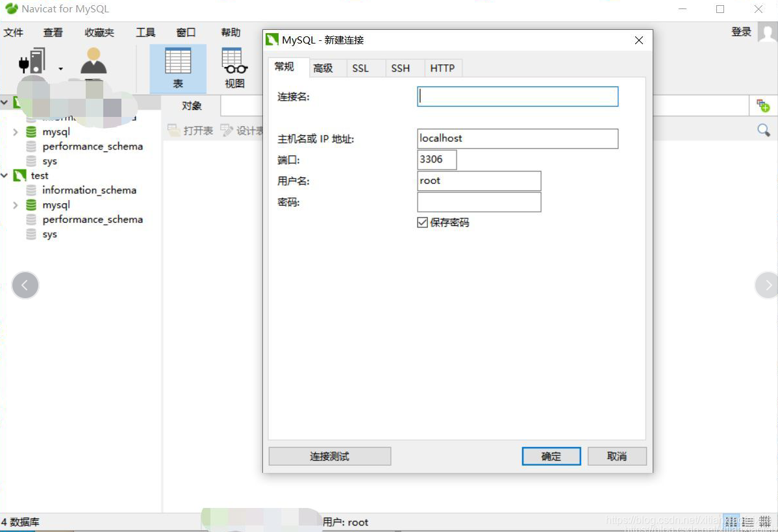Select the 表 (Table) toolbar button
The image size is (778, 532).
click(178, 68)
